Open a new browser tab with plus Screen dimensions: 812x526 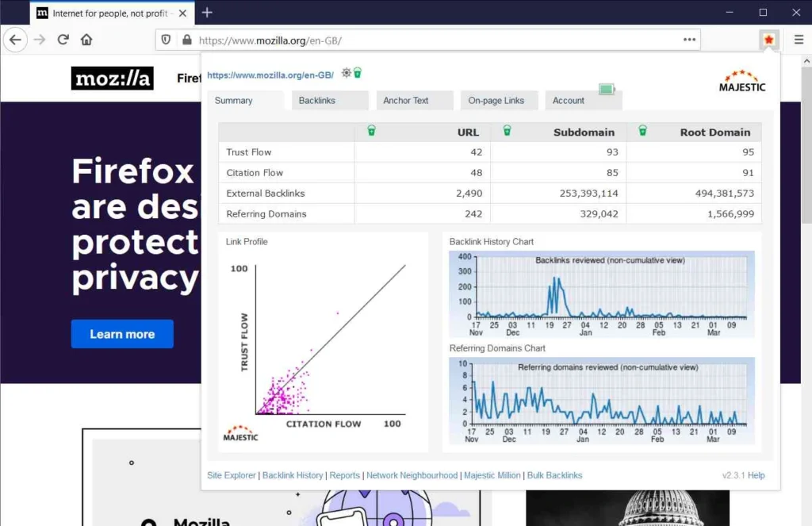[207, 13]
